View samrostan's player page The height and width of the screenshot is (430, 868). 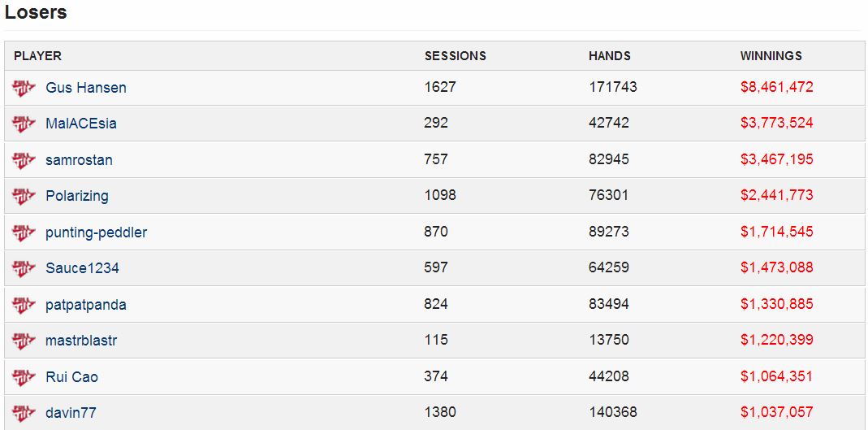point(79,160)
